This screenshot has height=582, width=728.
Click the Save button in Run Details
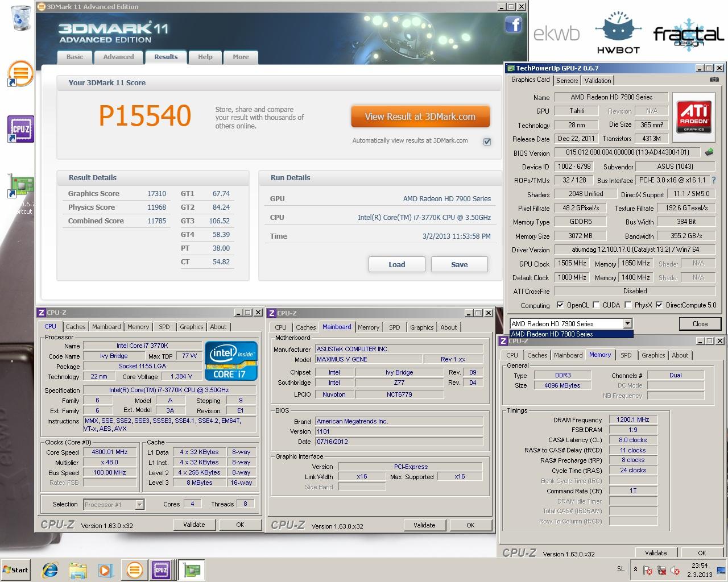coord(460,264)
